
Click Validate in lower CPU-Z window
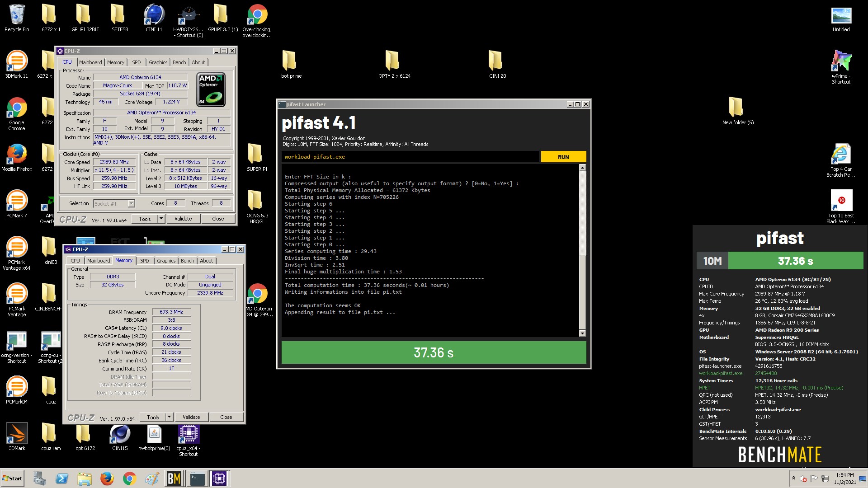tap(191, 418)
